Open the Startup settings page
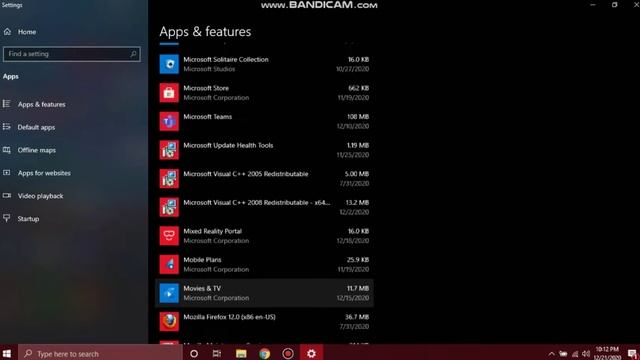The width and height of the screenshot is (640, 360). click(28, 219)
